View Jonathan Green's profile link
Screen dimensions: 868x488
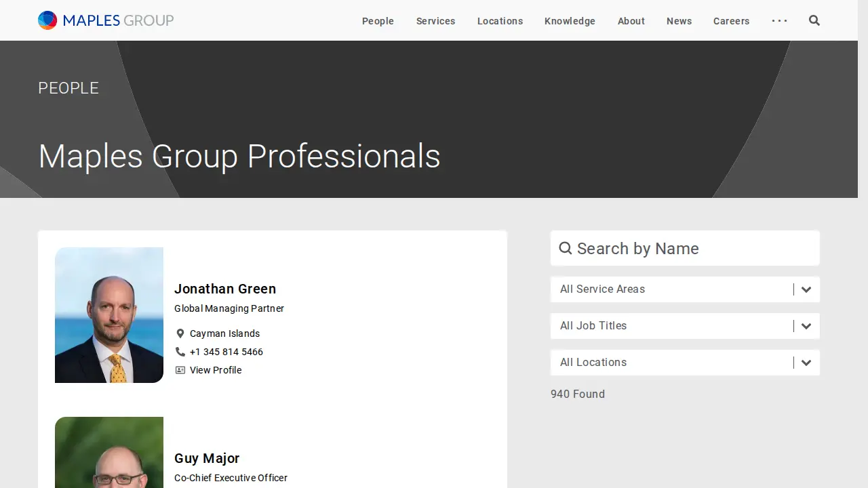(x=216, y=370)
